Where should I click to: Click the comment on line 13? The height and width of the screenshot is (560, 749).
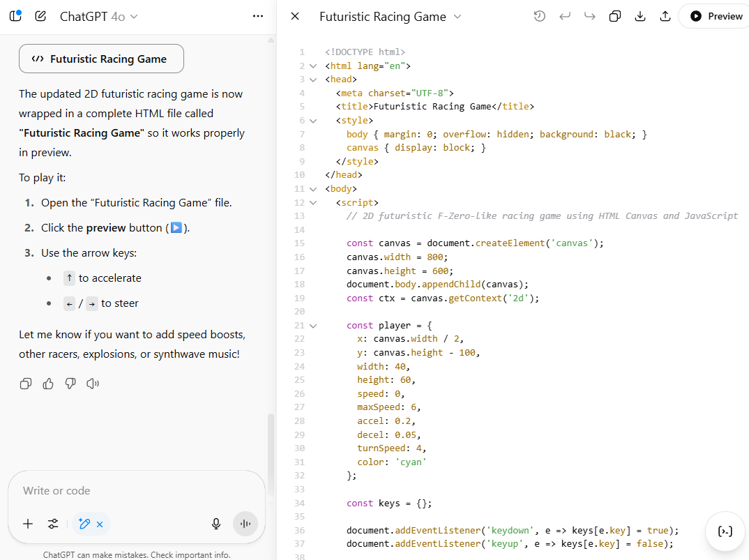click(542, 216)
